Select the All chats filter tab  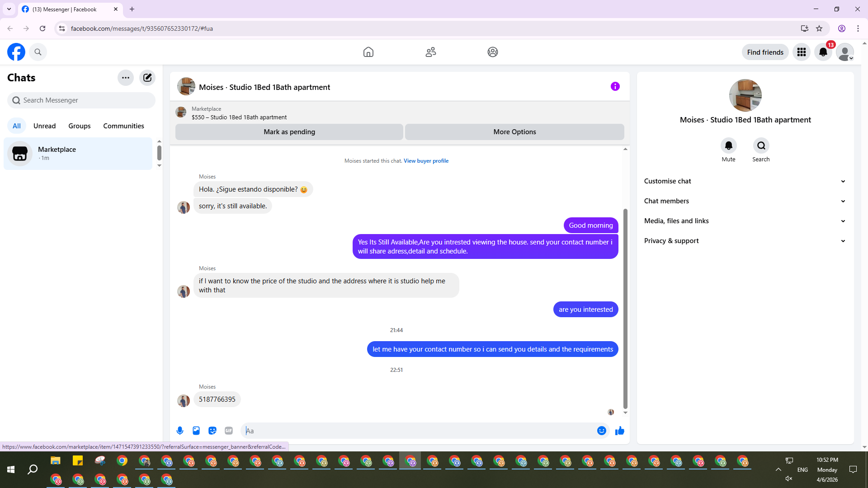coord(17,126)
